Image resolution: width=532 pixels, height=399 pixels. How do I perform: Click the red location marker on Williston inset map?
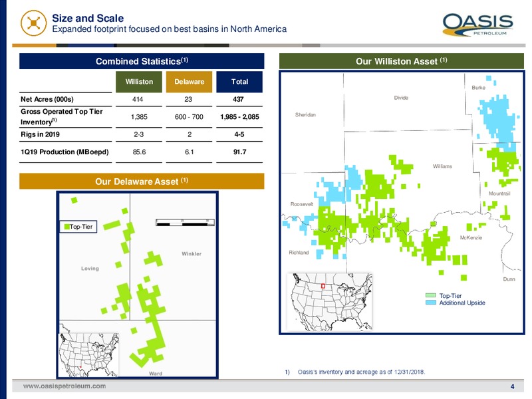323,286
